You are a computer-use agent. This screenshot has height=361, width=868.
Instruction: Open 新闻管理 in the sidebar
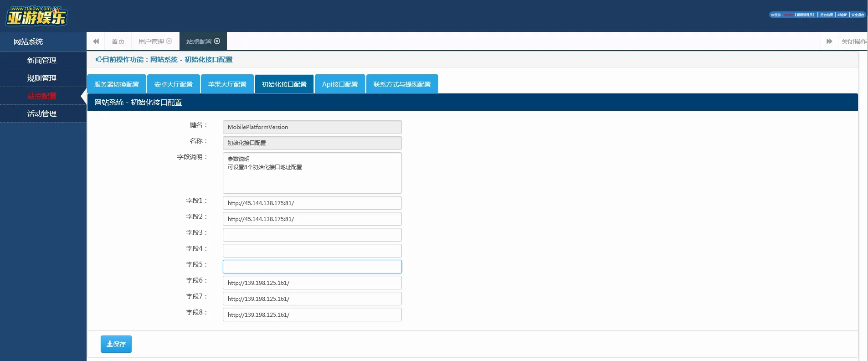click(43, 60)
